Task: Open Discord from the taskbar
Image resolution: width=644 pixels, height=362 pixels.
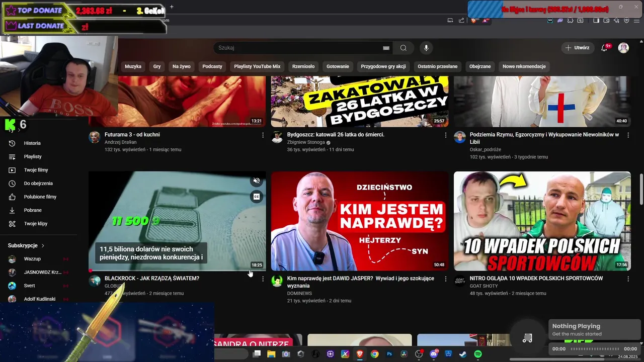Action: (434, 354)
